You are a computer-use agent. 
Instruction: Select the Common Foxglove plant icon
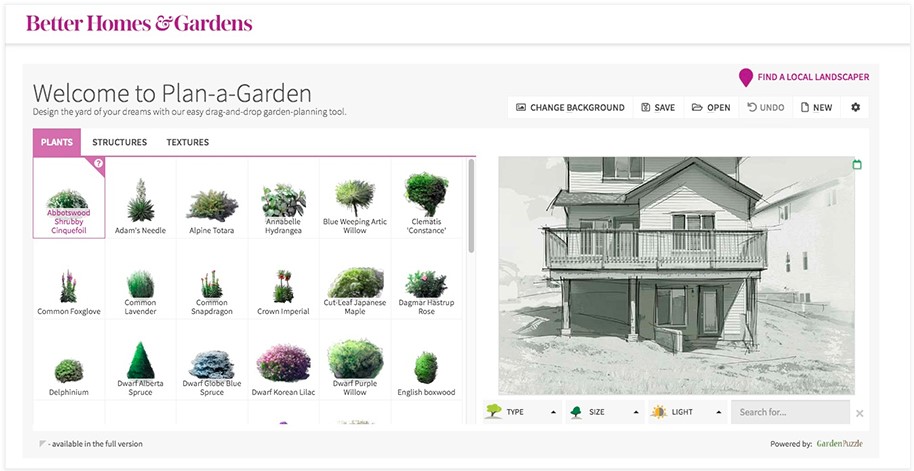(x=68, y=286)
